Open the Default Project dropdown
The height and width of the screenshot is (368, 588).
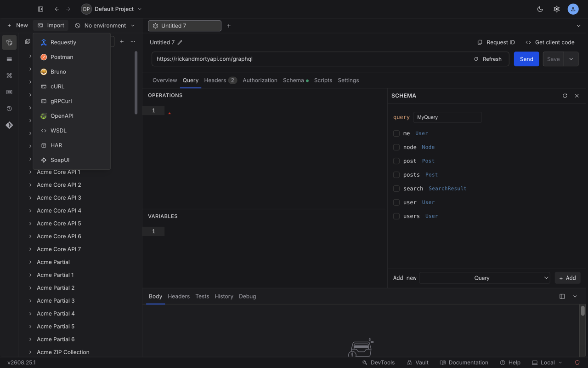[112, 9]
